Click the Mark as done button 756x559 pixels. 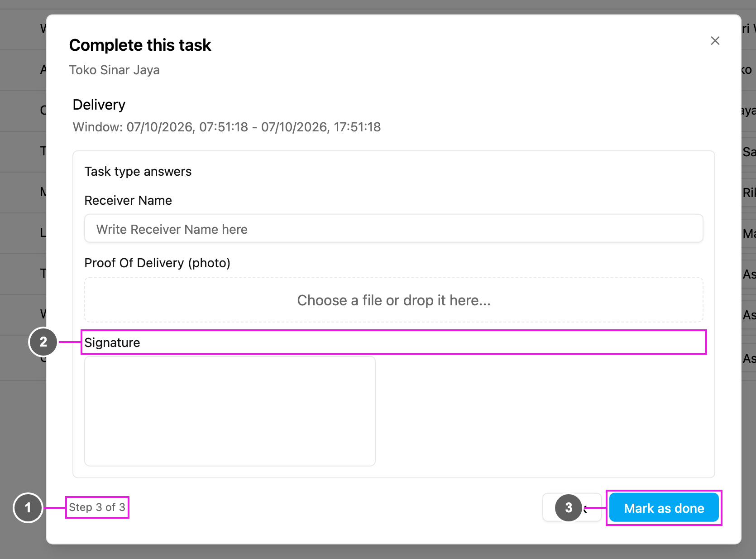[664, 508]
